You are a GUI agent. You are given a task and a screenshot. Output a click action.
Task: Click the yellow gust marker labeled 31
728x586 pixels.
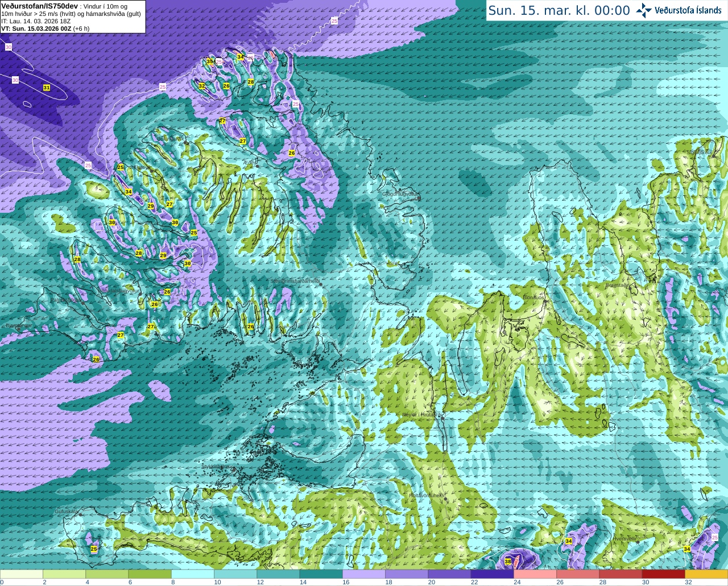(47, 88)
